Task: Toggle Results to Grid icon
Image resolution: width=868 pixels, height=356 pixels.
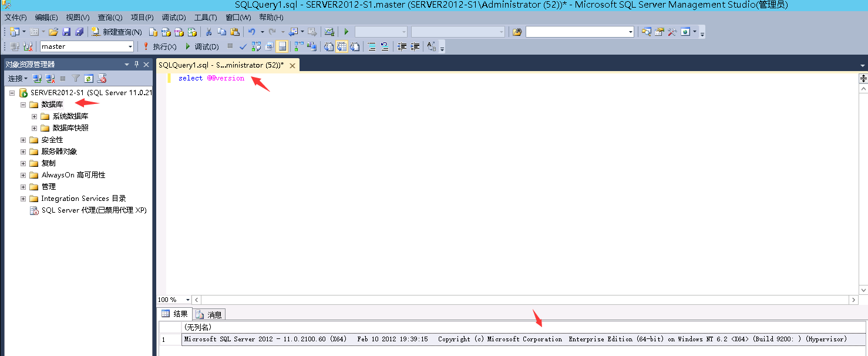Action: [341, 46]
